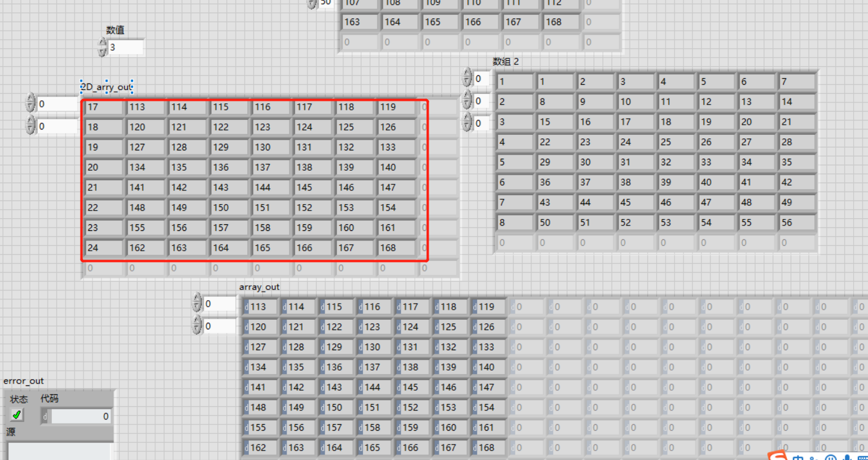Click cell 123 in 2D_arry_out
This screenshot has height=460, width=868.
pos(270,127)
